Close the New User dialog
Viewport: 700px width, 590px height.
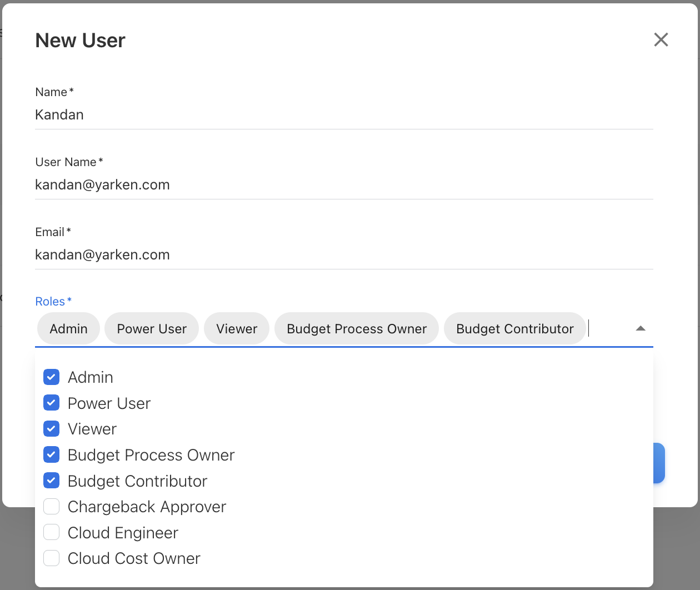pos(661,39)
